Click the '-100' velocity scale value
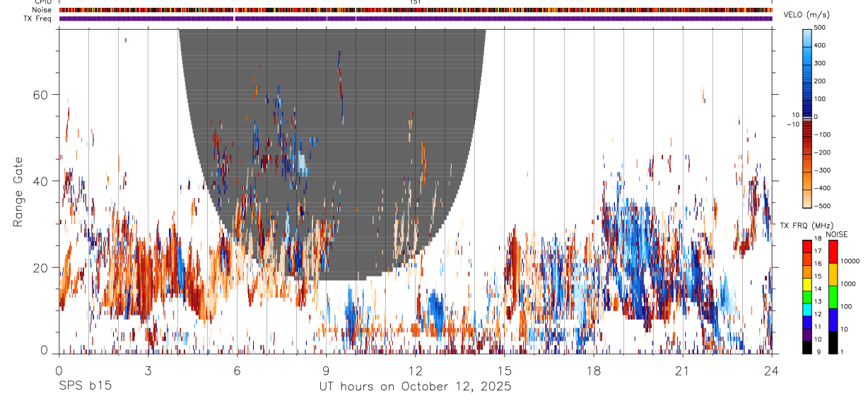 (821, 134)
